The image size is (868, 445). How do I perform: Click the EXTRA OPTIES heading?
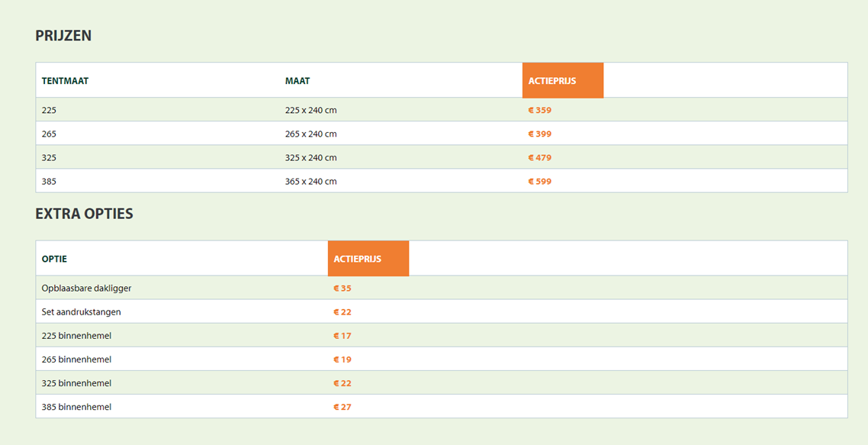point(84,214)
